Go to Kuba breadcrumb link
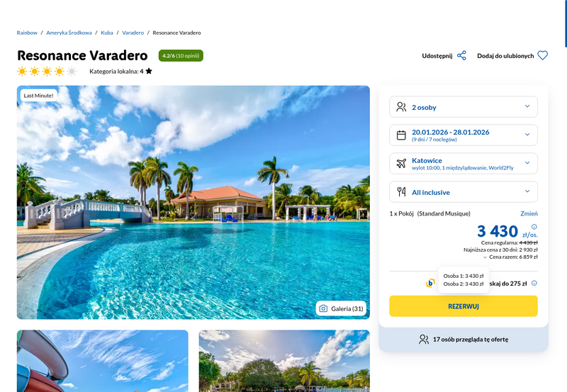Image resolution: width=567 pixels, height=392 pixels. pyautogui.click(x=107, y=33)
